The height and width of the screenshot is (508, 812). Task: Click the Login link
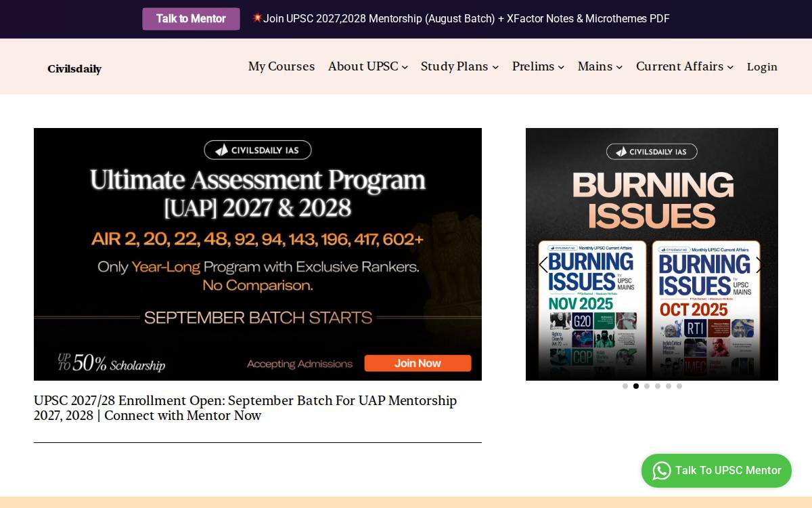[762, 67]
